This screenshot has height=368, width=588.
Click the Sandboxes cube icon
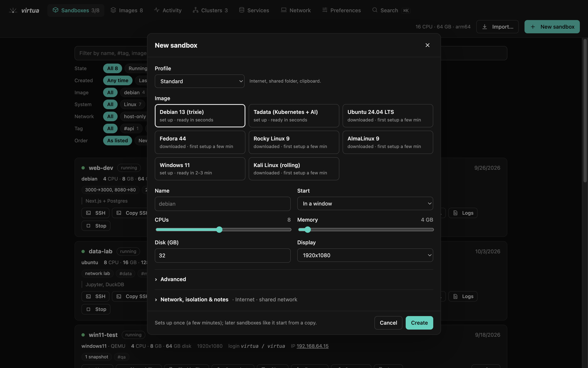tap(55, 10)
